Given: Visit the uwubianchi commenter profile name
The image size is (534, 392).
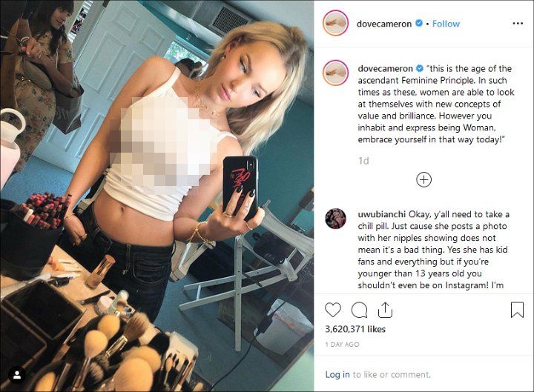Looking at the screenshot, I should (x=382, y=214).
